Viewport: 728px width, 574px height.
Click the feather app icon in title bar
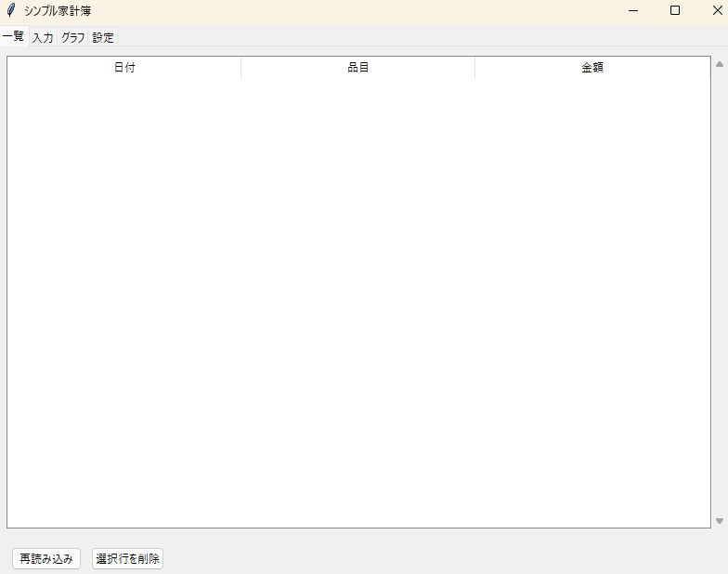pos(11,10)
